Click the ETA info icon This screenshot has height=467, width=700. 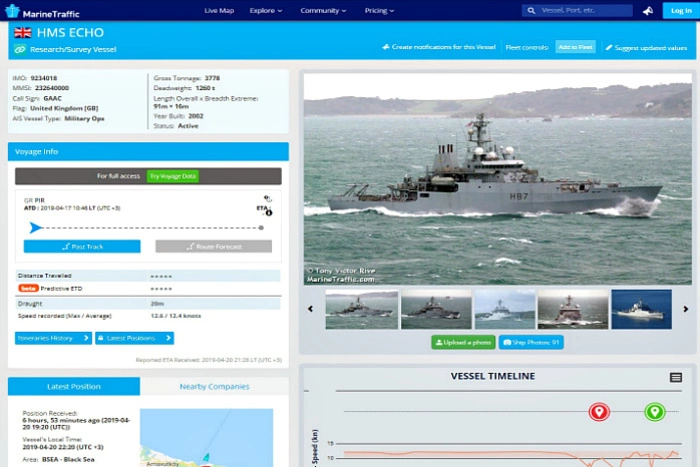pos(269,213)
